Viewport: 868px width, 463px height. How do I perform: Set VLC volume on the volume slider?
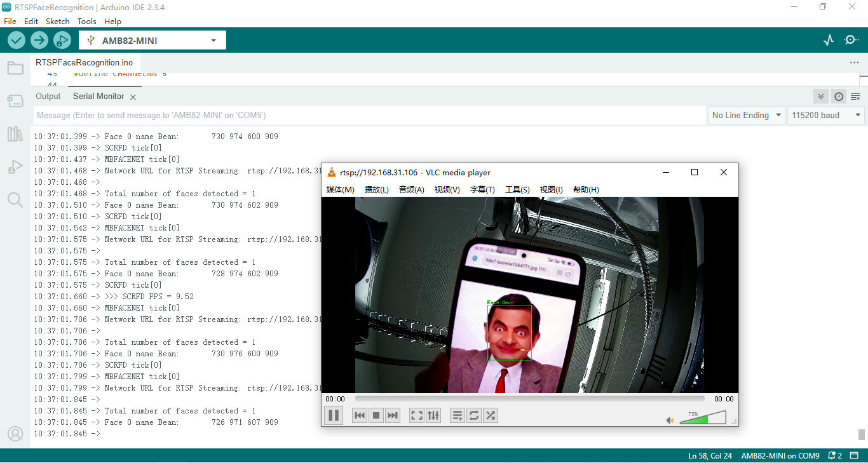[x=703, y=417]
